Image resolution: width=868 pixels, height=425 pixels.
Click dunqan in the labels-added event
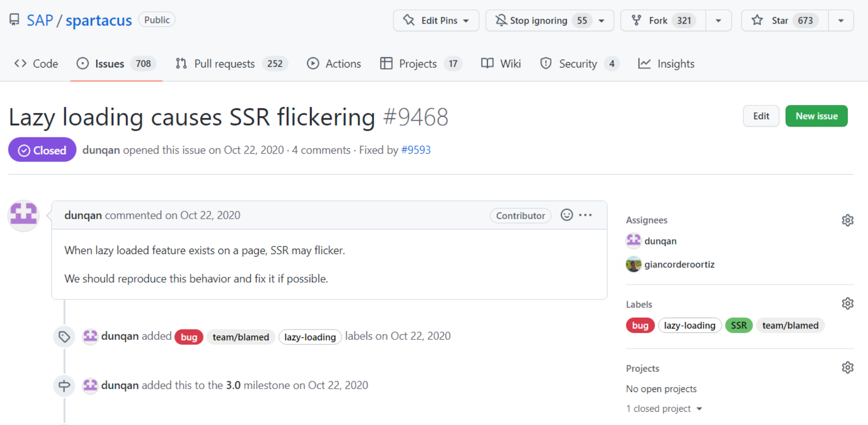pos(120,336)
